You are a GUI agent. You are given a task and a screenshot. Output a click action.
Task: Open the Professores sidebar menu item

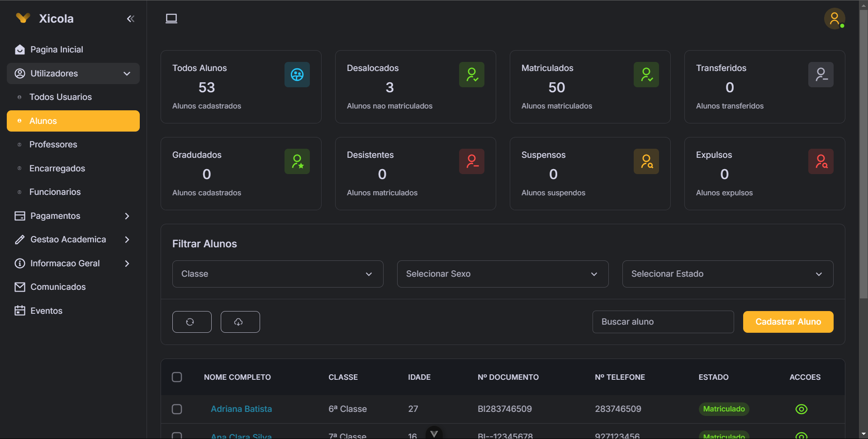pos(53,144)
